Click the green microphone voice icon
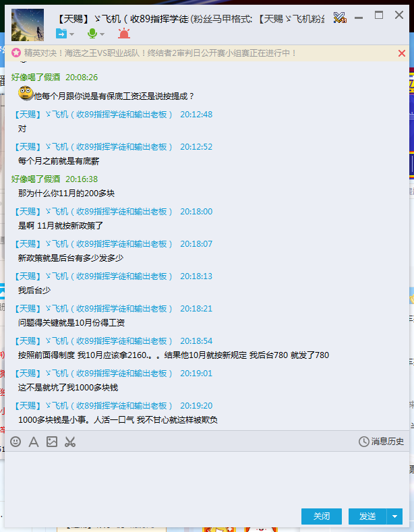This screenshot has height=532, width=414. coord(92,34)
